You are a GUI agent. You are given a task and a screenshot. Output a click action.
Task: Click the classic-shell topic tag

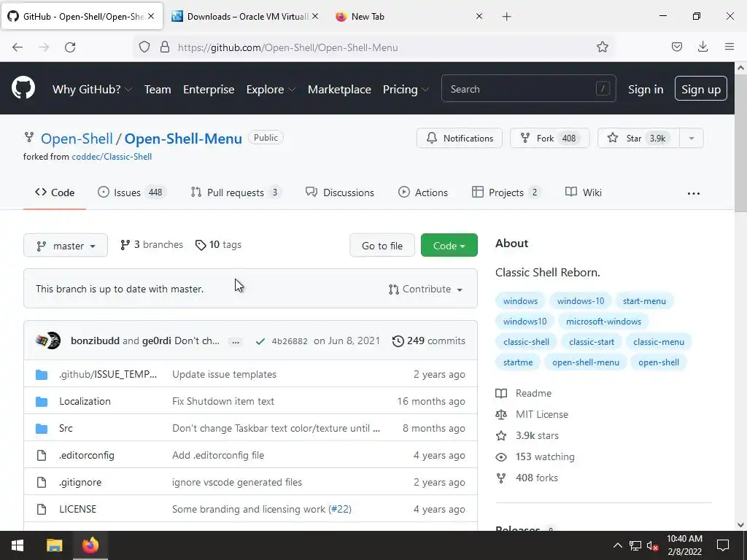coord(526,342)
